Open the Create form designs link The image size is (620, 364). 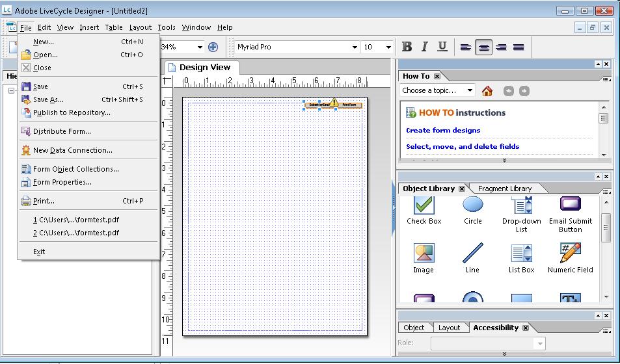[443, 130]
